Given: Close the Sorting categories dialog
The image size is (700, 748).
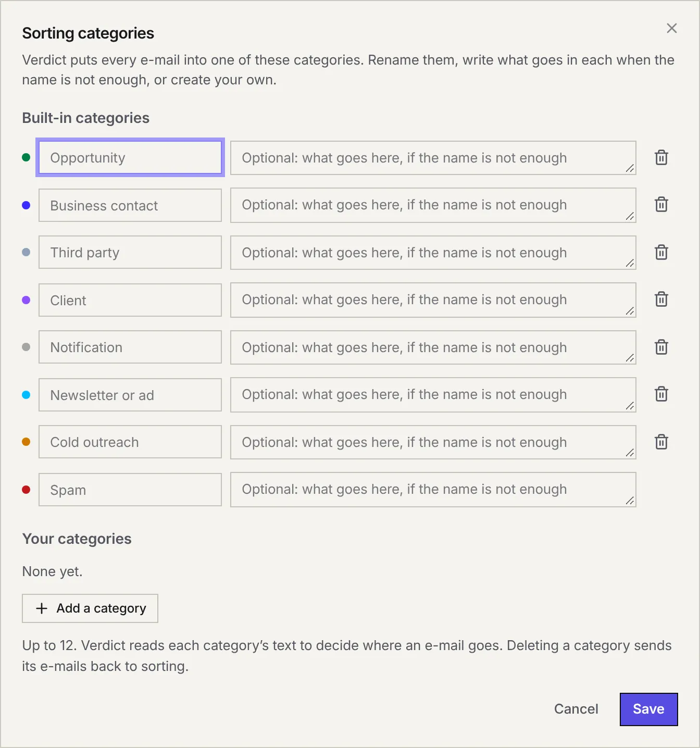Looking at the screenshot, I should click(672, 28).
